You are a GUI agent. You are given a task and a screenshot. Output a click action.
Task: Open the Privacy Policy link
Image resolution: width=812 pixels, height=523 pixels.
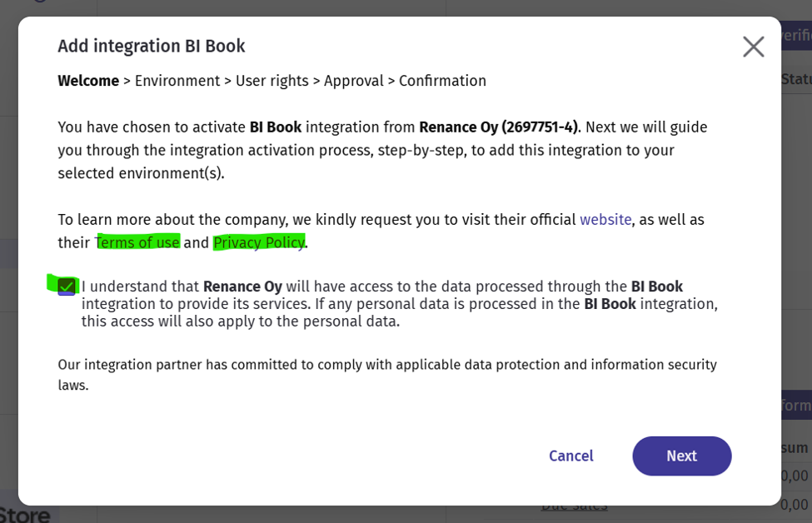259,242
